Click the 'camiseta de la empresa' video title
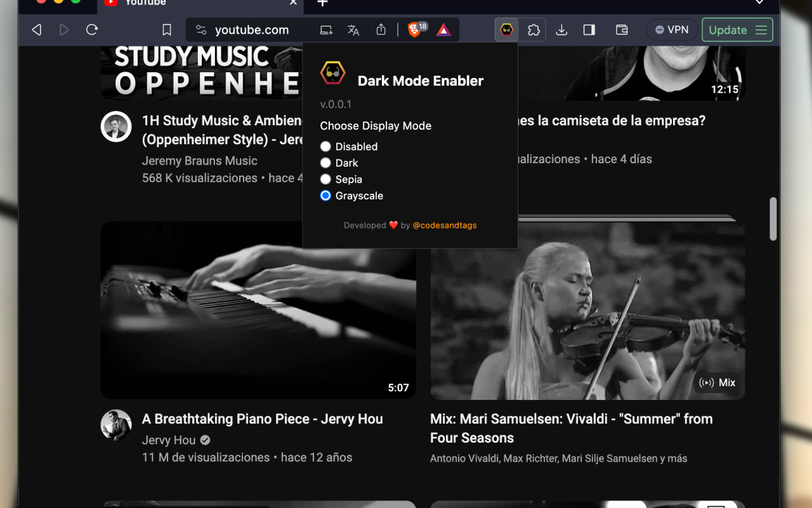This screenshot has width=812, height=508. [x=612, y=121]
